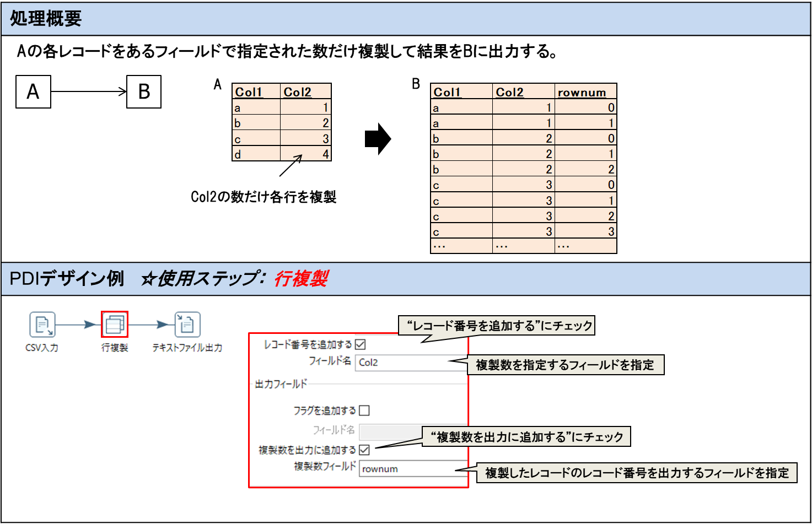Screen dimensions: 812x524
Task: Click cell 'd' in table A
Action: pyautogui.click(x=256, y=154)
